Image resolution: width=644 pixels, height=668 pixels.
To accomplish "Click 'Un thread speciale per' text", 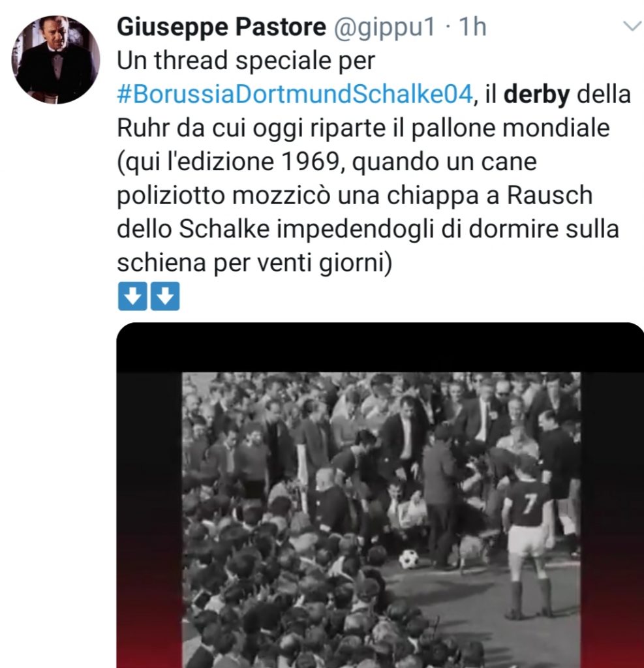I will [246, 61].
